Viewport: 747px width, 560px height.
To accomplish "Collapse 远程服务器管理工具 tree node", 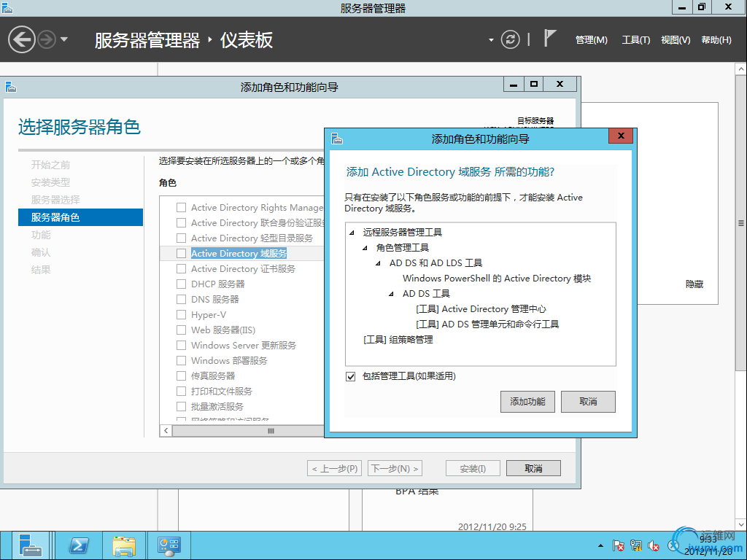I will (352, 233).
